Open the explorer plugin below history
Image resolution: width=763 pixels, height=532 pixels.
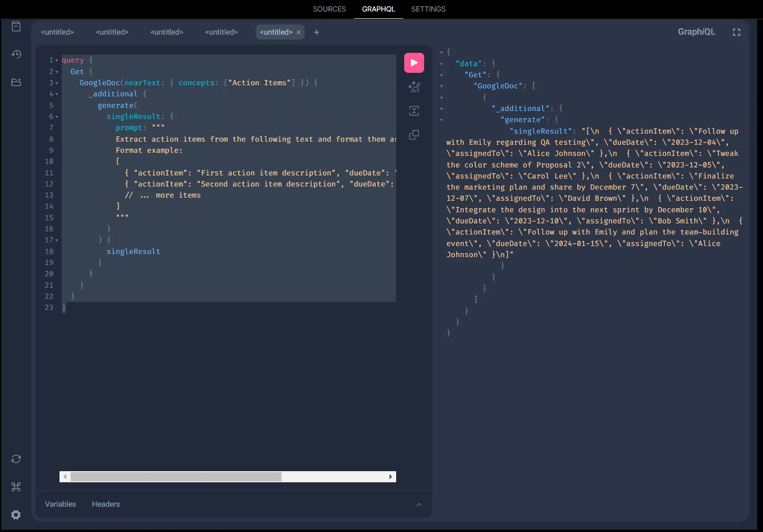coord(16,82)
